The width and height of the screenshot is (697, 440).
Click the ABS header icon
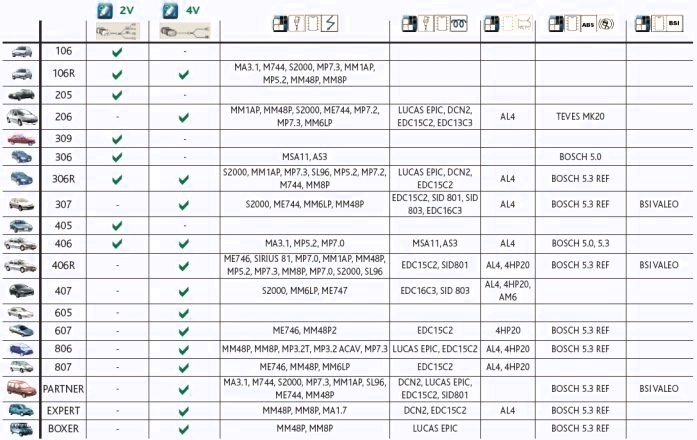pyautogui.click(x=588, y=24)
